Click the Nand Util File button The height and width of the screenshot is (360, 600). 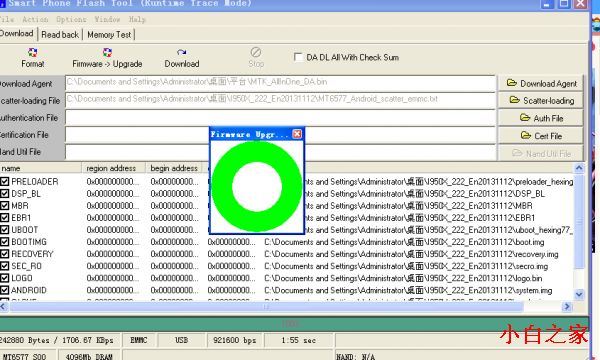541,153
